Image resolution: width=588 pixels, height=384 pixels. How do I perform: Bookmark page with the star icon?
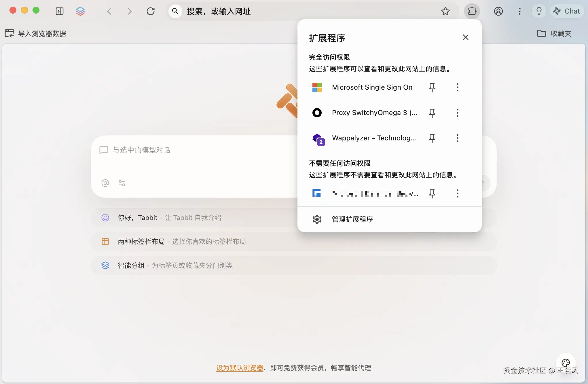pos(445,11)
